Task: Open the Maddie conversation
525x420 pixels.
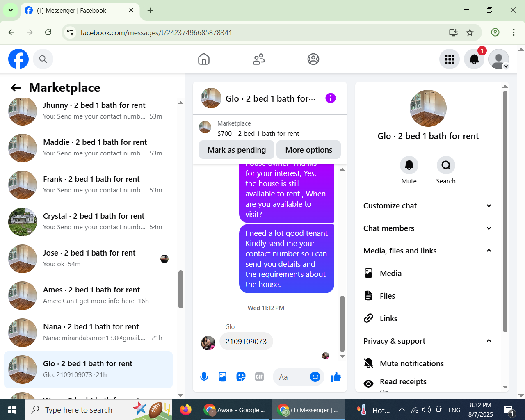Action: [x=88, y=148]
